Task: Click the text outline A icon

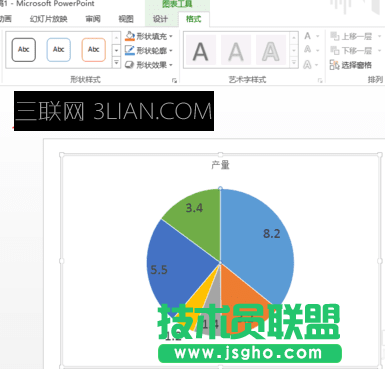Action: point(307,50)
